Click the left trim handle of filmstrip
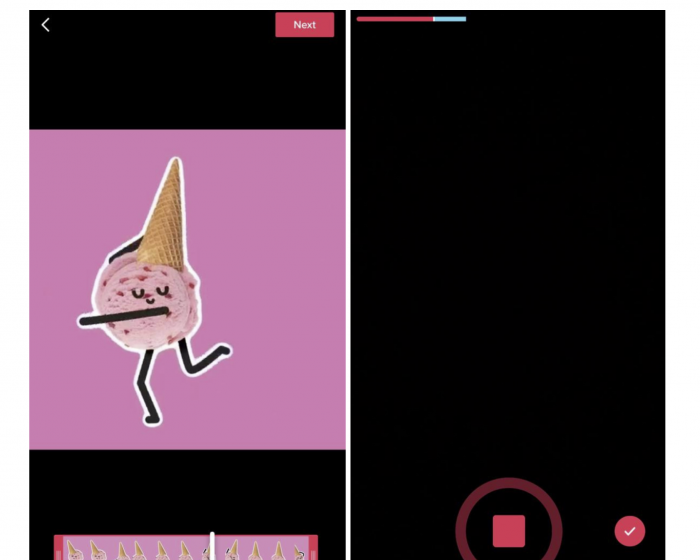Viewport: 700px width, 560px height. pyautogui.click(x=58, y=547)
